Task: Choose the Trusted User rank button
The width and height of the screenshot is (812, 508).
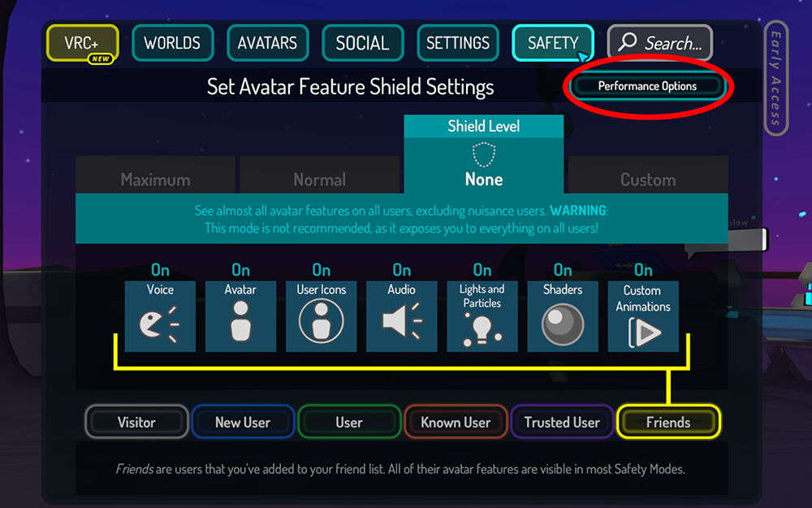Action: tap(562, 422)
